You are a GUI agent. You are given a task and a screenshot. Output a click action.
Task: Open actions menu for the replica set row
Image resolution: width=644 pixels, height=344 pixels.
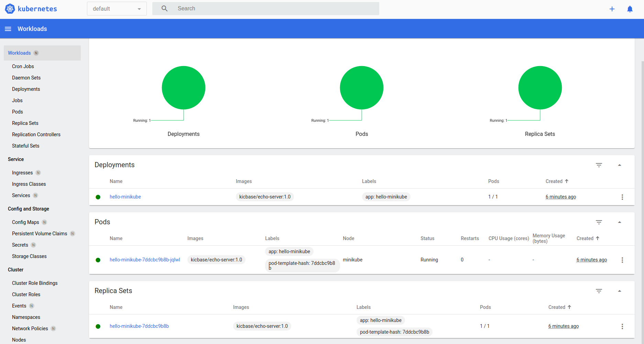click(622, 326)
